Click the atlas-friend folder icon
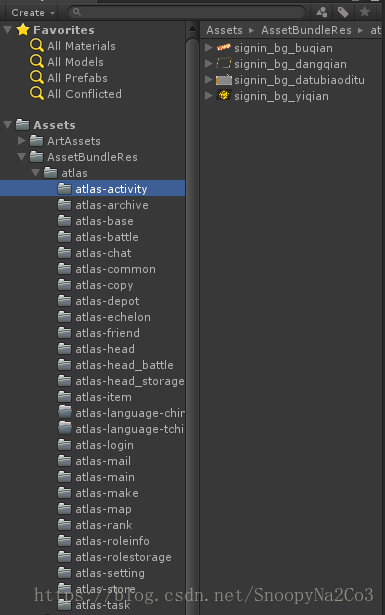This screenshot has height=615, width=385. point(64,333)
